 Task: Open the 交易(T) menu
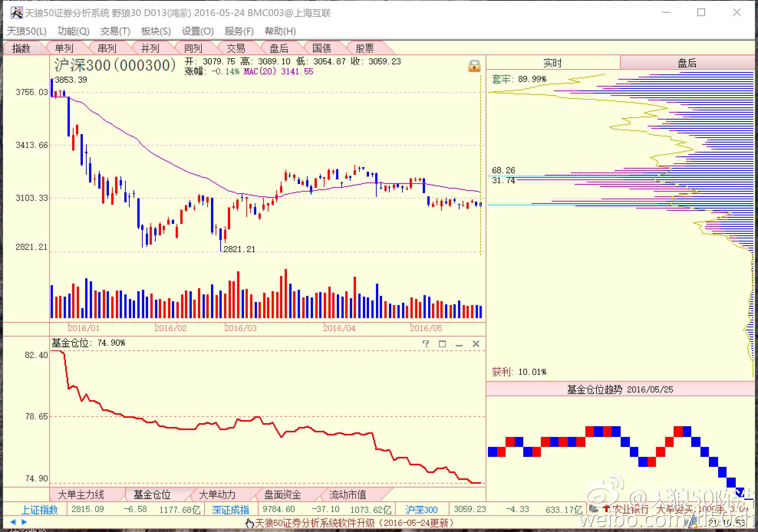pos(115,31)
